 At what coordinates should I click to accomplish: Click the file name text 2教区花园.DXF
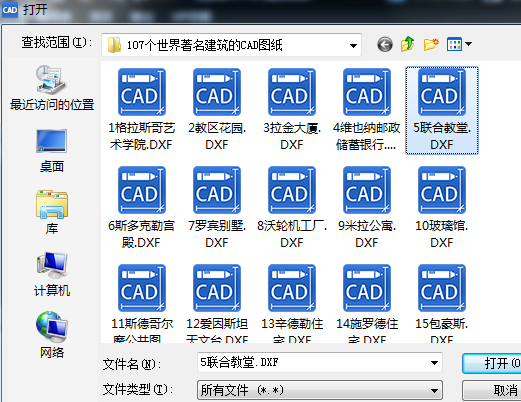(217, 136)
